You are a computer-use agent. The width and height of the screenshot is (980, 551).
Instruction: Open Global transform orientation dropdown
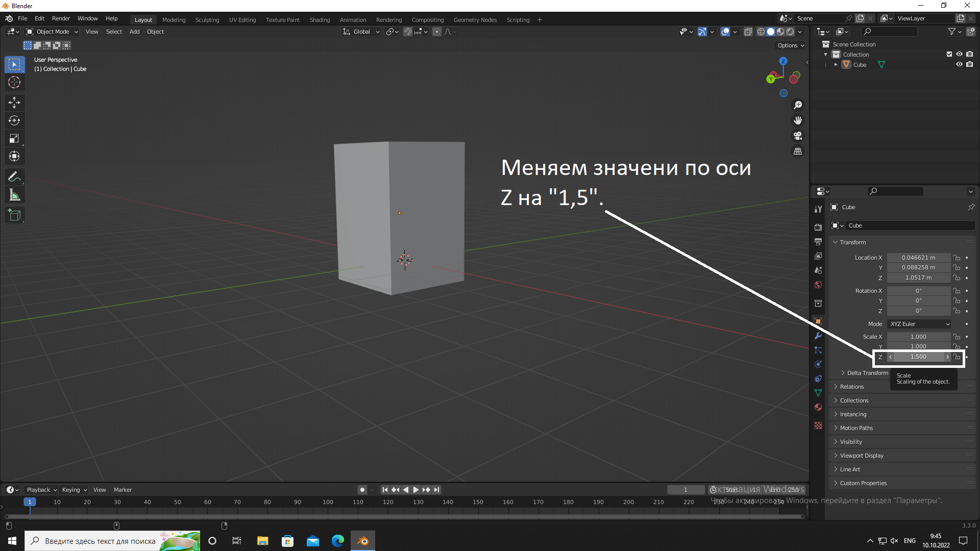pos(361,32)
